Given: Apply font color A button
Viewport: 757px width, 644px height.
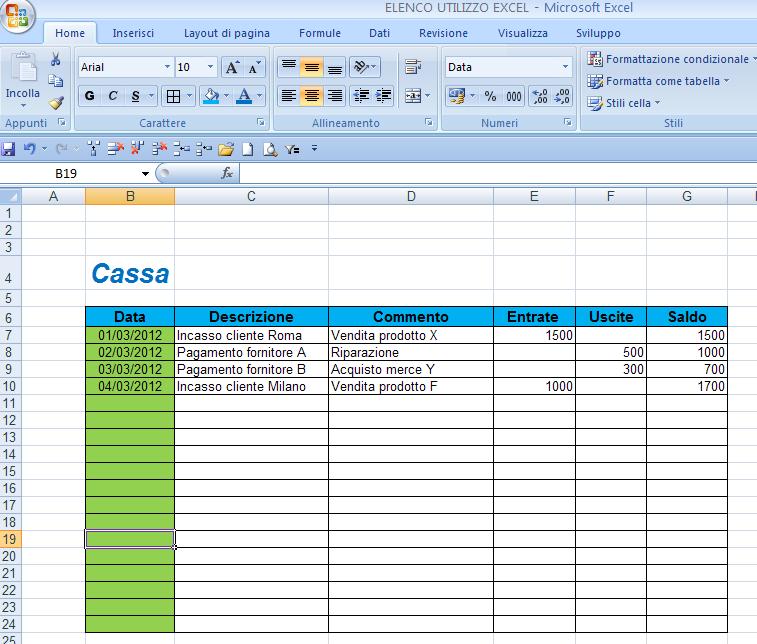Looking at the screenshot, I should tap(244, 96).
